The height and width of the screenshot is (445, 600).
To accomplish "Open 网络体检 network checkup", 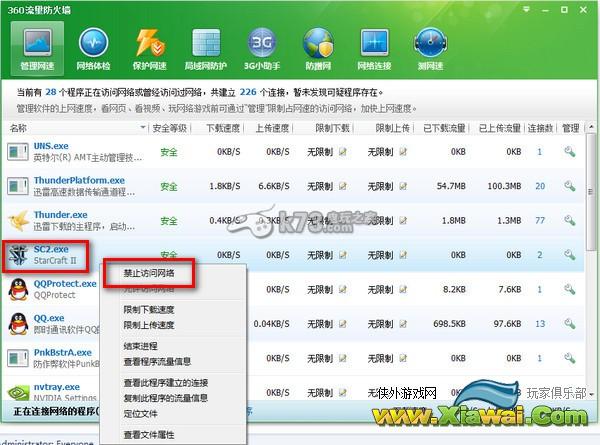I will click(93, 48).
